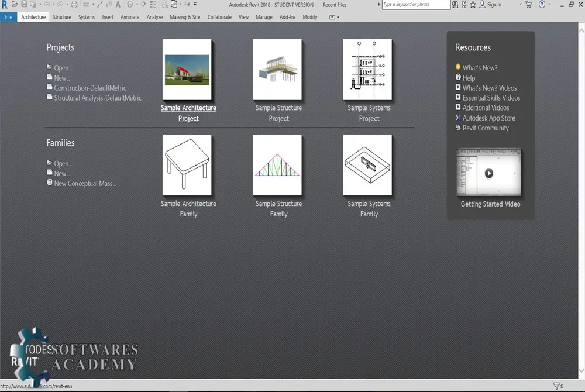Expand the Undo history dropdown arrow
585x392 pixels.
53,4
